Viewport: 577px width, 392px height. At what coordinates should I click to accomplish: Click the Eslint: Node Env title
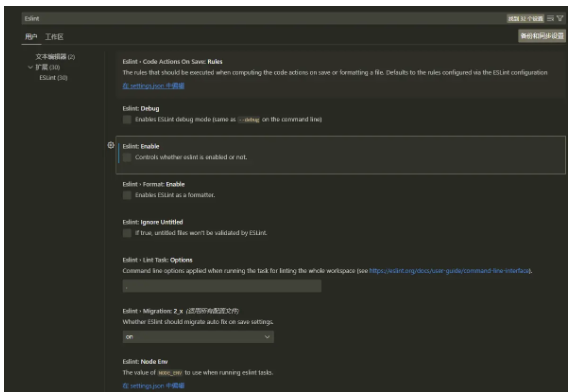145,362
